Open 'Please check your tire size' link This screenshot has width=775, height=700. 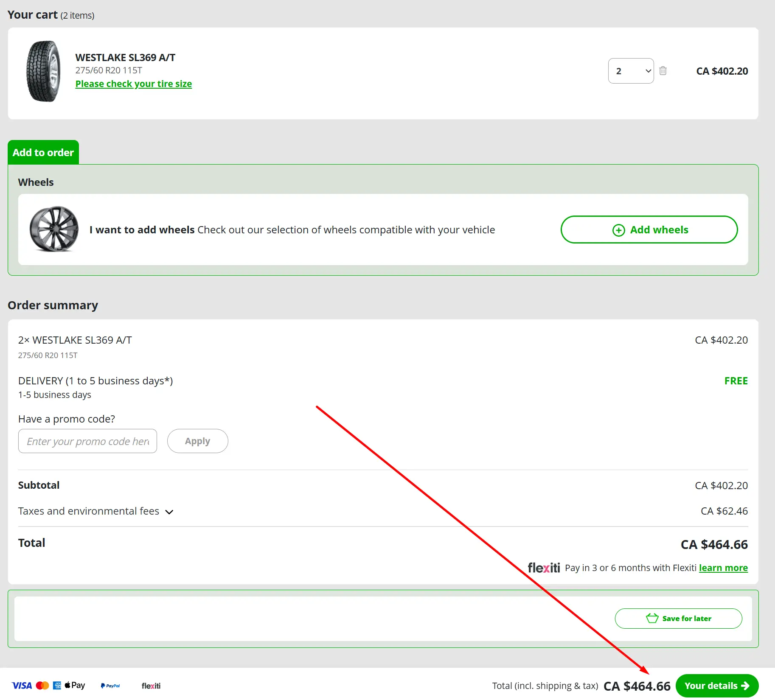click(133, 84)
